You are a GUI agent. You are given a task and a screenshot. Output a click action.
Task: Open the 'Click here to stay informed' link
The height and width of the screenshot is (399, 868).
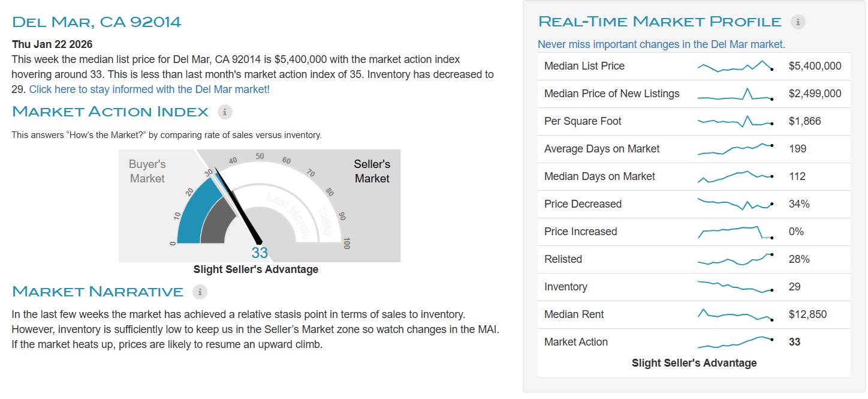(x=149, y=89)
